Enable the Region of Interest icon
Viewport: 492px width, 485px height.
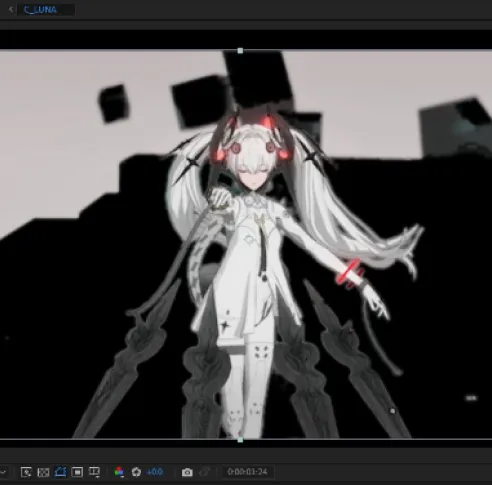point(77,472)
